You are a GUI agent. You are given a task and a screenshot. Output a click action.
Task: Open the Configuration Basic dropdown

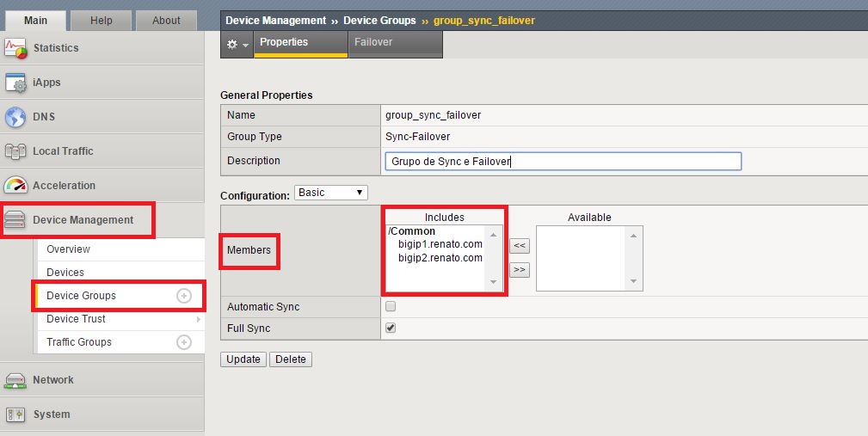(x=330, y=193)
